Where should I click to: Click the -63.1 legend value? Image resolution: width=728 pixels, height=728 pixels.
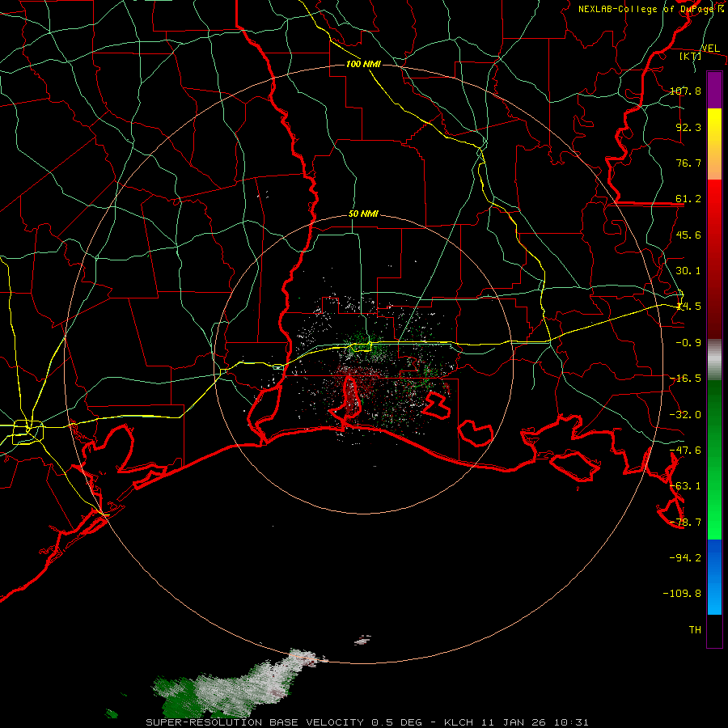pyautogui.click(x=685, y=486)
